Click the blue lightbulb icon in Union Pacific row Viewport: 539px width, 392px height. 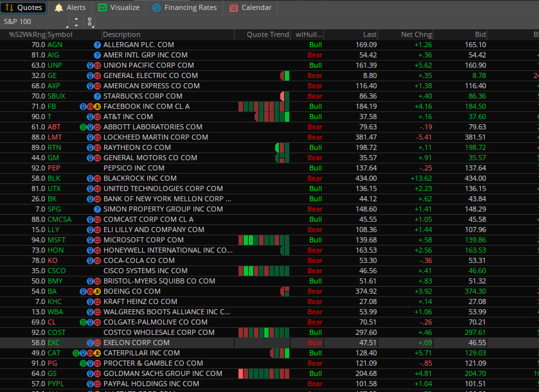tap(90, 65)
